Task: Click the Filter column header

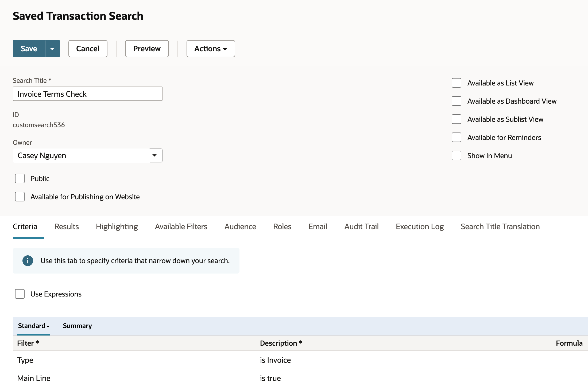Action: click(x=28, y=343)
